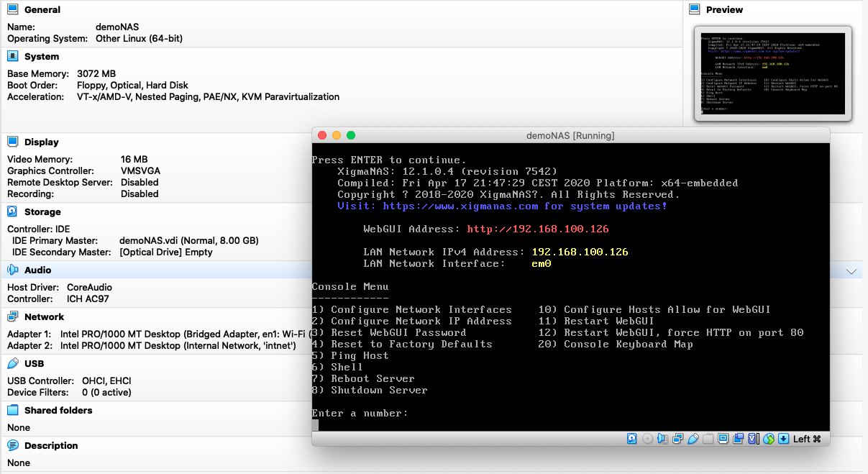Open the General section settings icon
Screen dimensions: 868x474
click(13, 10)
